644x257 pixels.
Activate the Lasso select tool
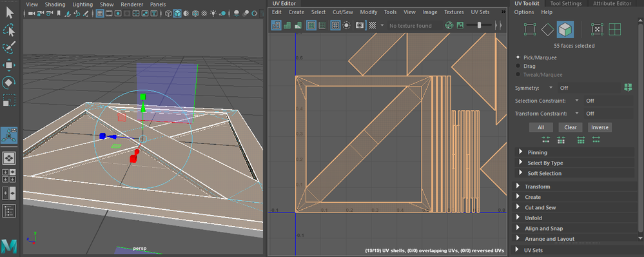9,30
